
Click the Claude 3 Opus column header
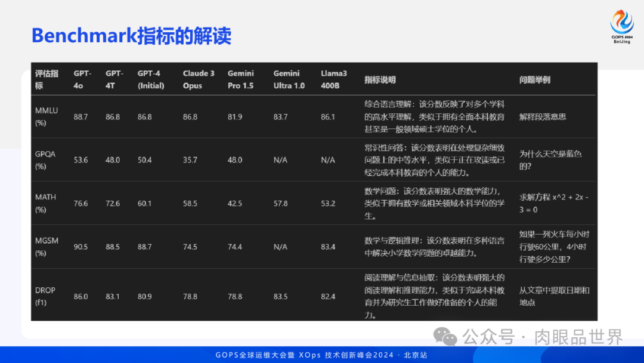[199, 79]
